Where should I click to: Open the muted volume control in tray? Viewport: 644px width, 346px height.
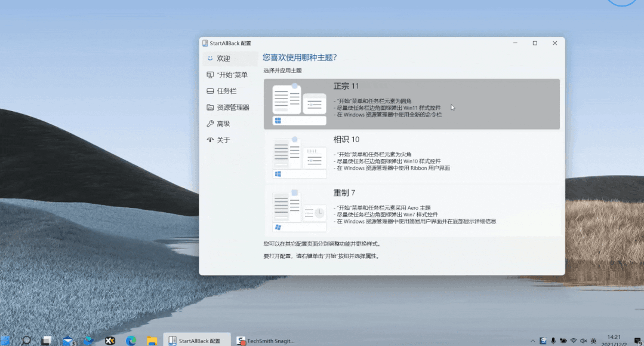tap(584, 339)
